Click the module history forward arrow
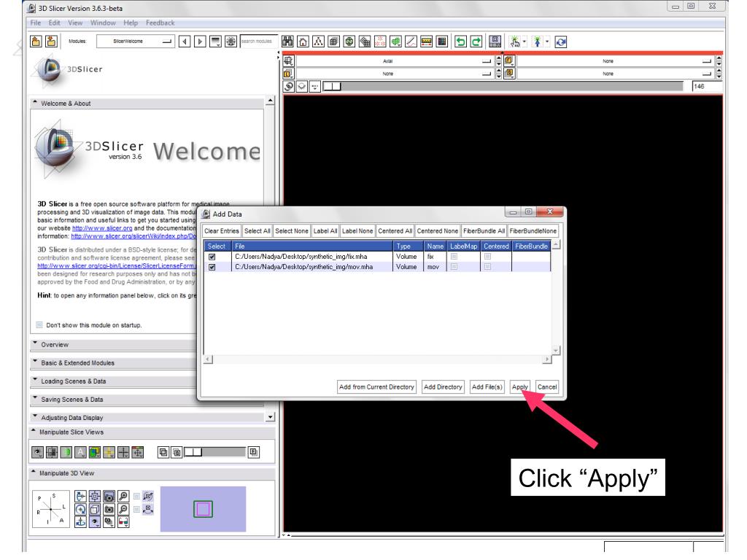 click(200, 42)
